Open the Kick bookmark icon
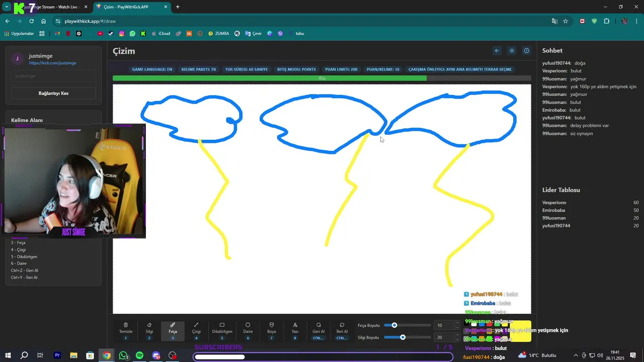The height and width of the screenshot is (362, 644). [x=143, y=34]
